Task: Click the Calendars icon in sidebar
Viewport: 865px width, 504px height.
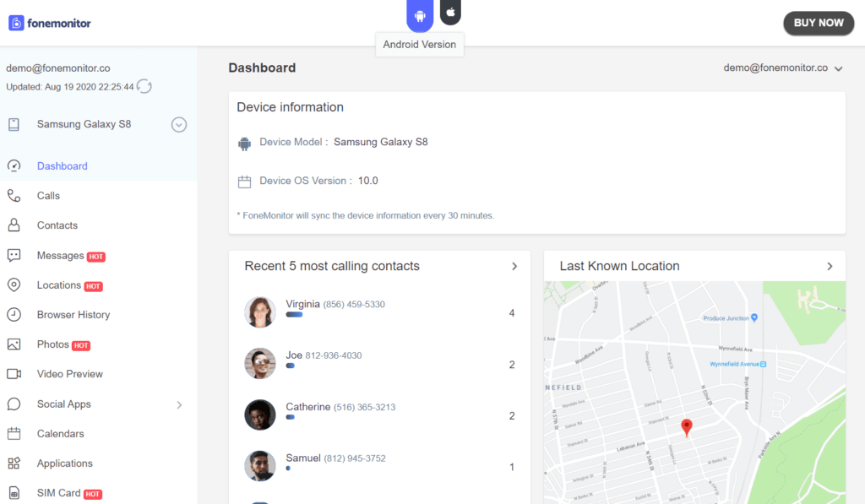Action: tap(14, 433)
